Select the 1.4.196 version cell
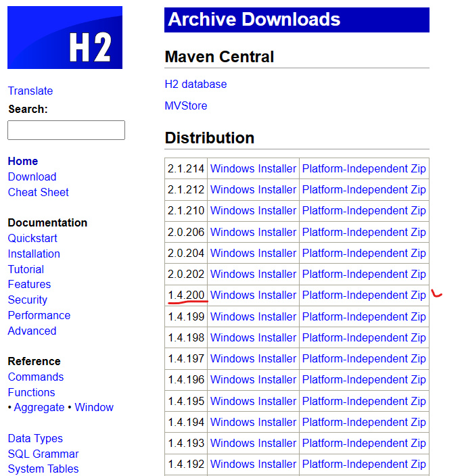Screen dimensions: 464x476 [x=186, y=379]
